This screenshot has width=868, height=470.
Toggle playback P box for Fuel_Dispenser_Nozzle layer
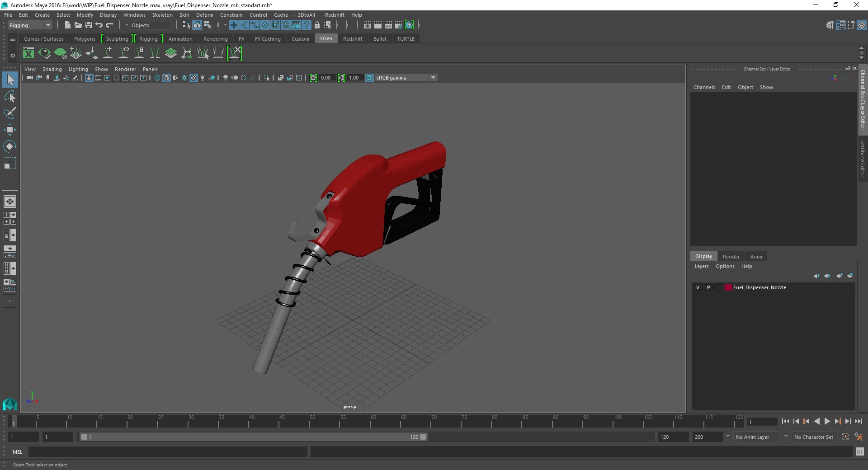708,287
